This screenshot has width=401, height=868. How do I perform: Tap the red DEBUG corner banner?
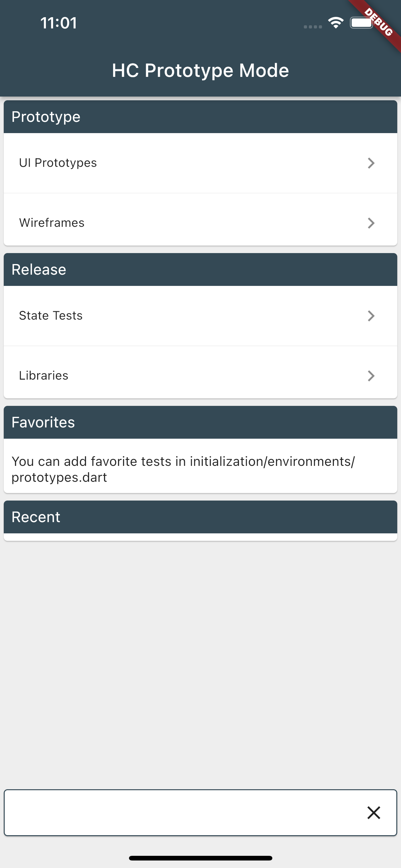378,23
